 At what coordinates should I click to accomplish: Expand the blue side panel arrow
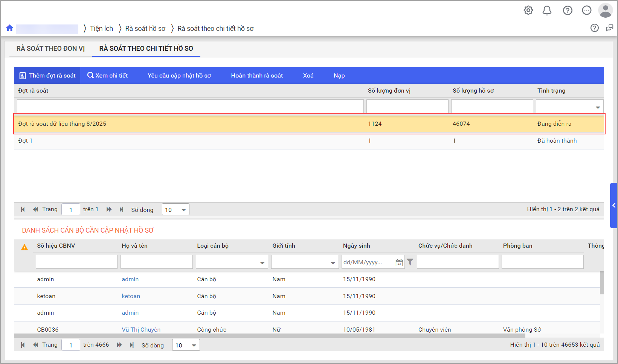pyautogui.click(x=614, y=206)
